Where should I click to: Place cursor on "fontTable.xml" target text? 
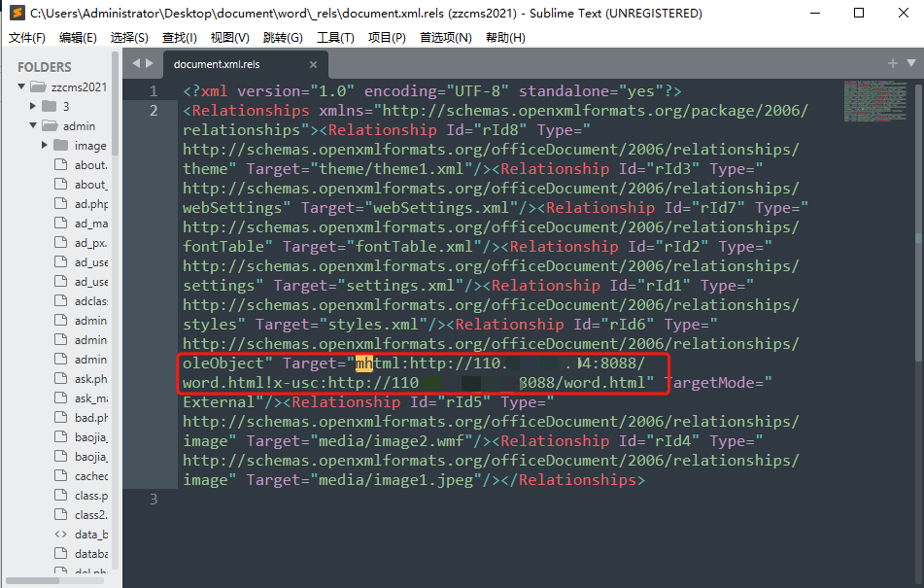tap(414, 247)
